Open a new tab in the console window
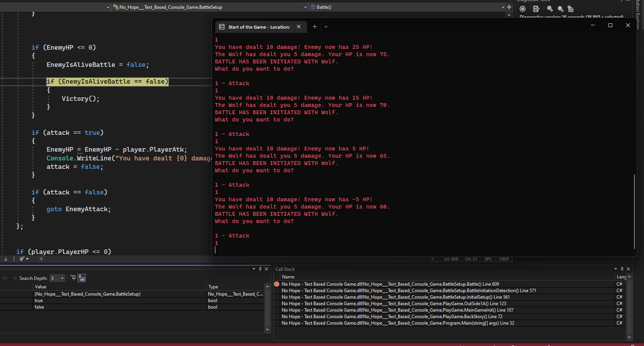Image resolution: width=644 pixels, height=346 pixels. tap(315, 27)
